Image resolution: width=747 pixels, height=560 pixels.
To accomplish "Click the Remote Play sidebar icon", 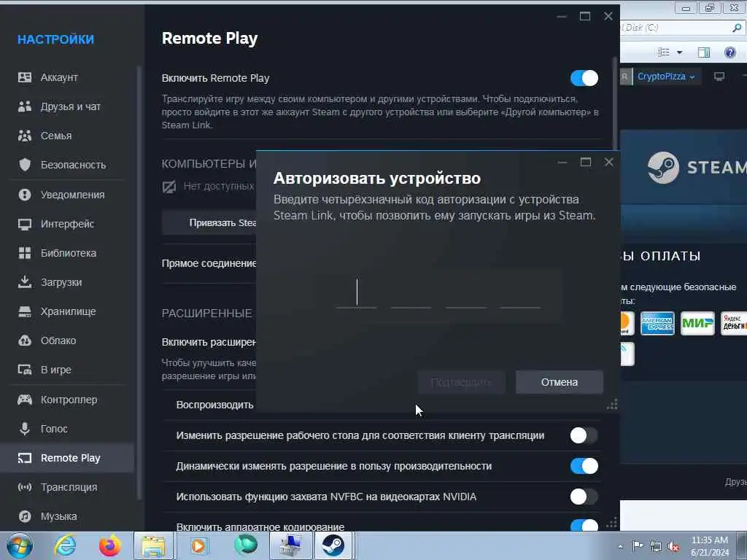I will [25, 458].
